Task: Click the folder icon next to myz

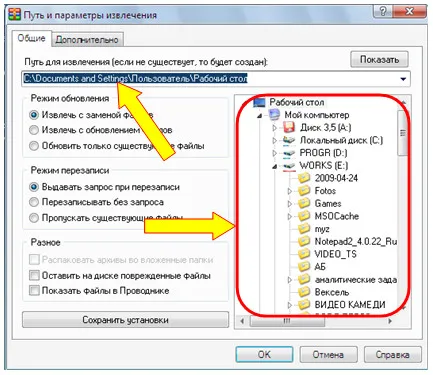Action: tap(304, 229)
